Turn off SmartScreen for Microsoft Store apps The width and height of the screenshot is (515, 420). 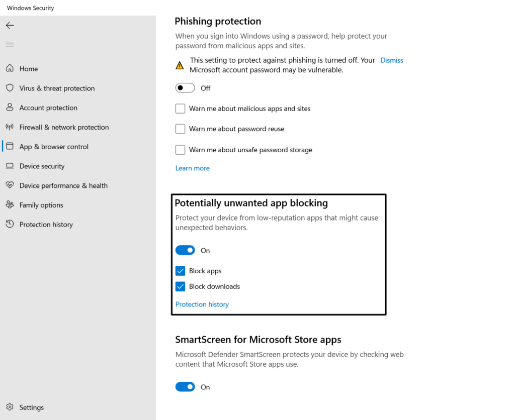pos(185,387)
